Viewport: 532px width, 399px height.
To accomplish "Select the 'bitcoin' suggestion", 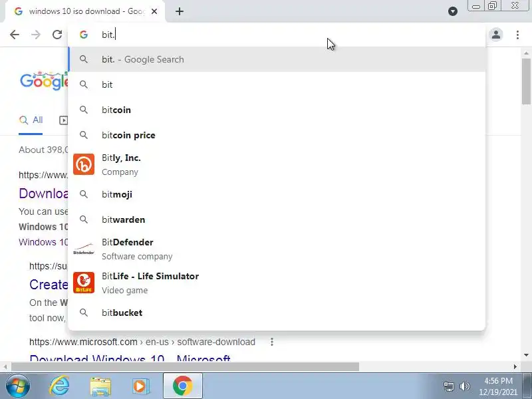I will [277, 110].
